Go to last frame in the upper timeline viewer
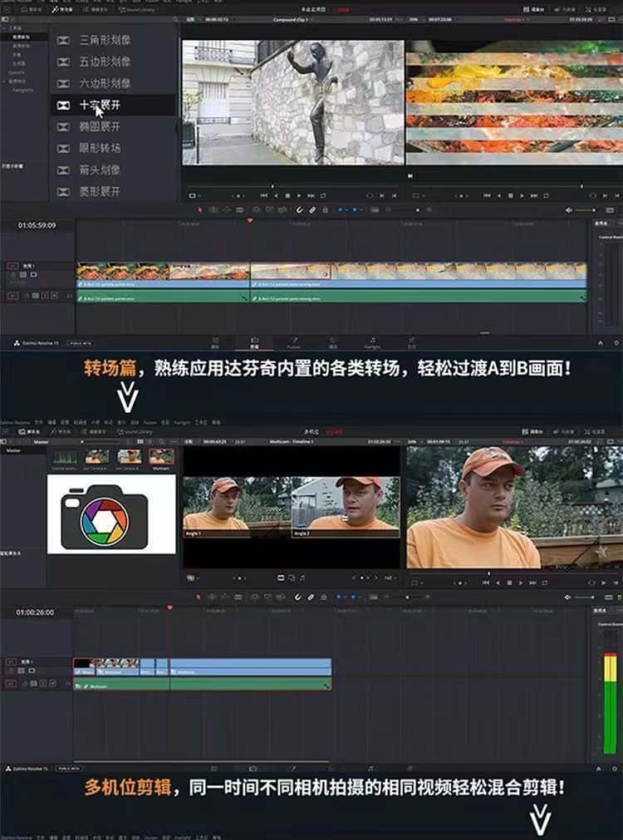 (x=534, y=196)
